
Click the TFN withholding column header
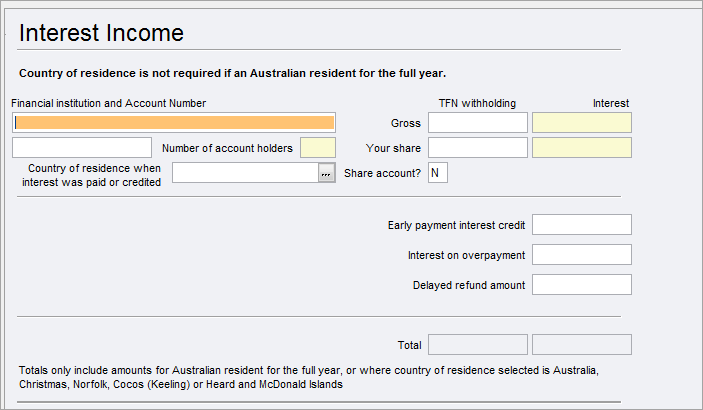[x=477, y=103]
